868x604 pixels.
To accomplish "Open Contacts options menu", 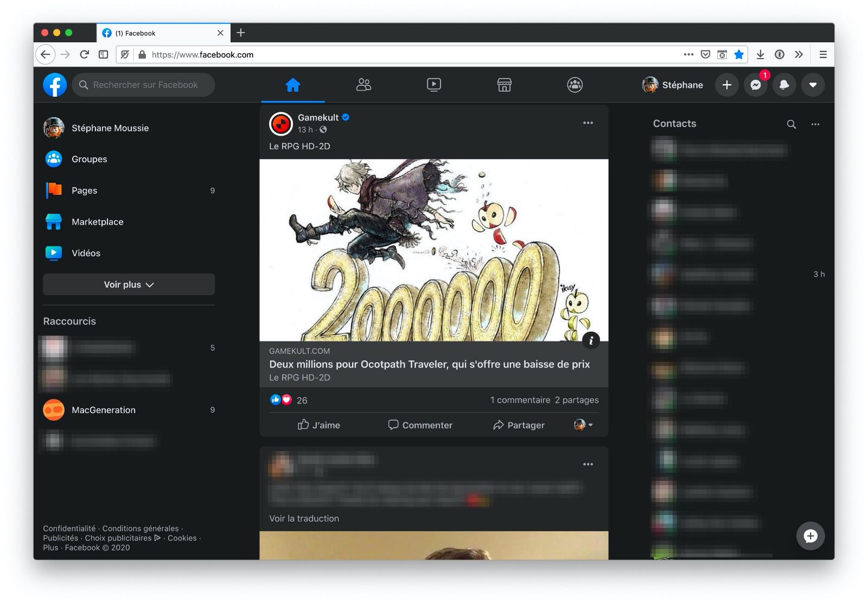I will coord(815,124).
